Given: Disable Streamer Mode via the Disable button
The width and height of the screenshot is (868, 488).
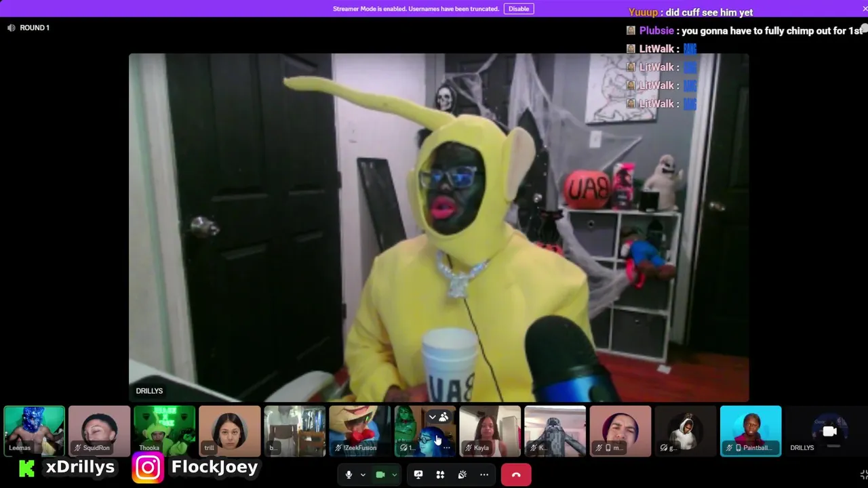Looking at the screenshot, I should point(519,9).
